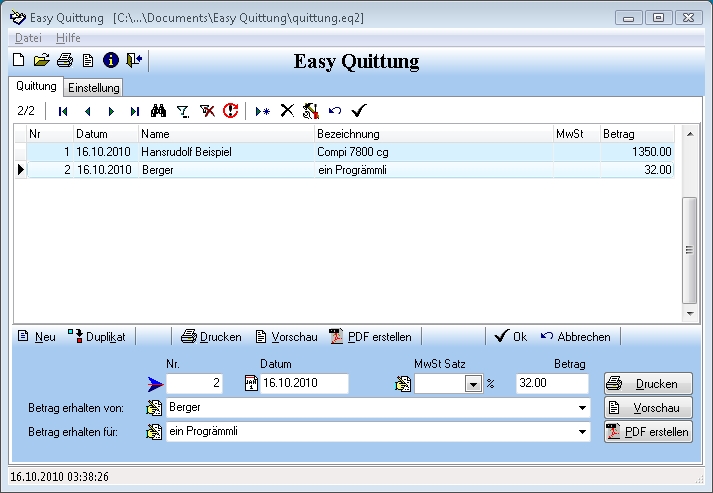
Task: Click the icon beside Betrag erhalten von
Action: coord(154,407)
